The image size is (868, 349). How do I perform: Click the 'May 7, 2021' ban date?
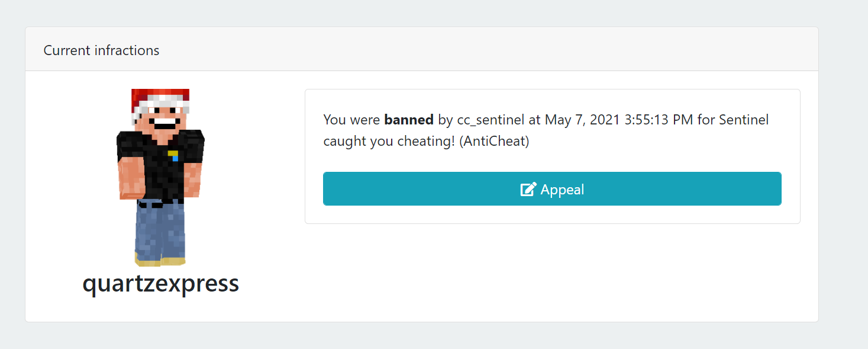pos(583,120)
